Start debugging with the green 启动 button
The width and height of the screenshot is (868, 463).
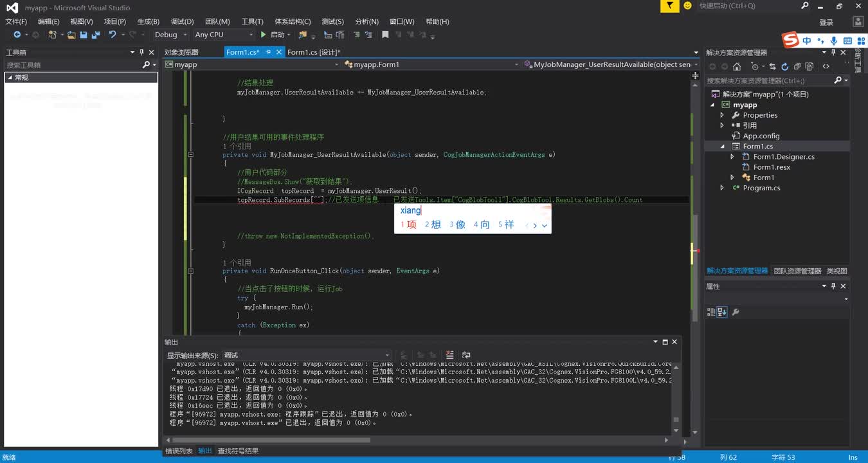pyautogui.click(x=273, y=35)
